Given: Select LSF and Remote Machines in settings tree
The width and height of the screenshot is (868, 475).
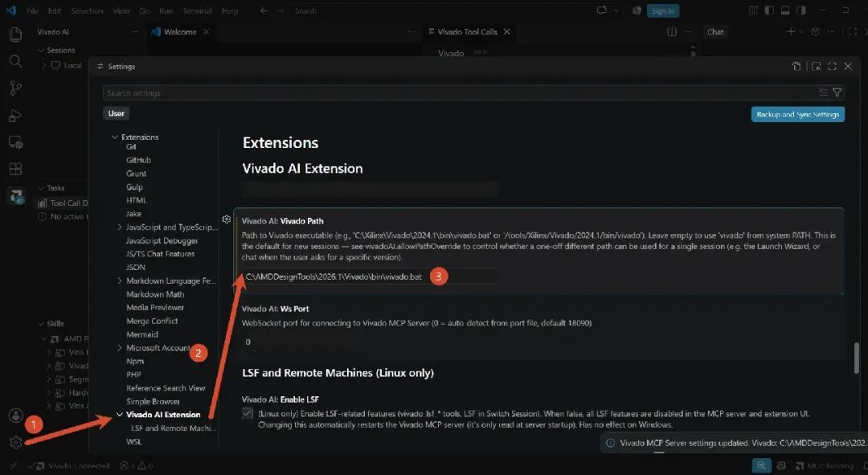Looking at the screenshot, I should tap(174, 428).
